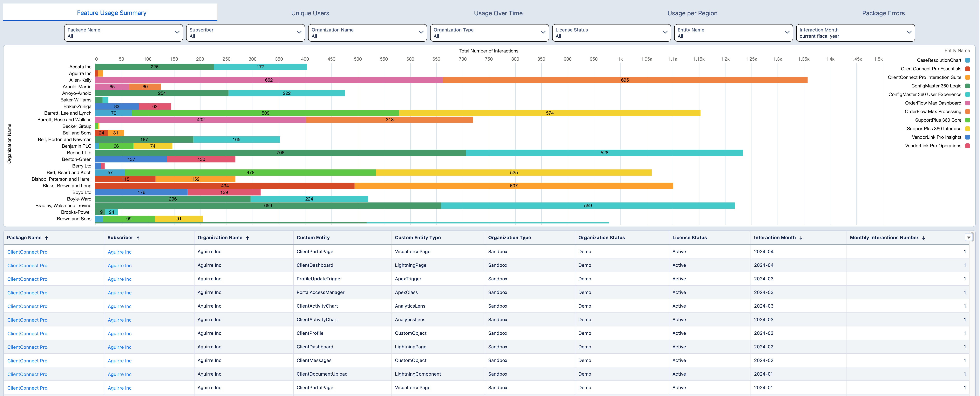The image size is (980, 396).
Task: Select ClientConnect Pro Interaction Suite legend swatch
Action: (x=967, y=77)
